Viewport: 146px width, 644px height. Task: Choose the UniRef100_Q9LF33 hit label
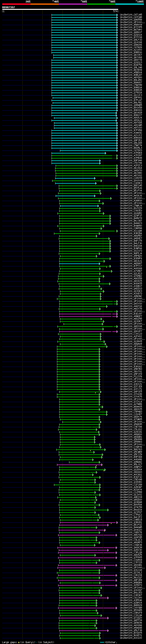(131, 40)
